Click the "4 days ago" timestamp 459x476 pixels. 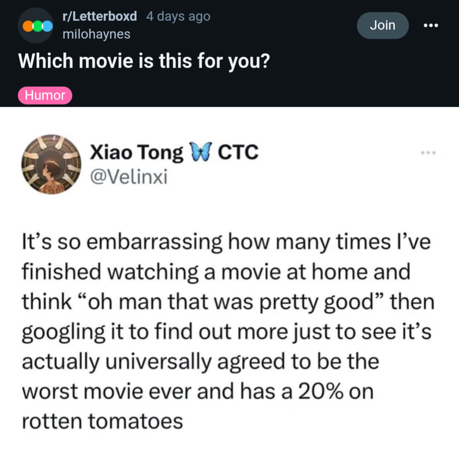coord(178,17)
